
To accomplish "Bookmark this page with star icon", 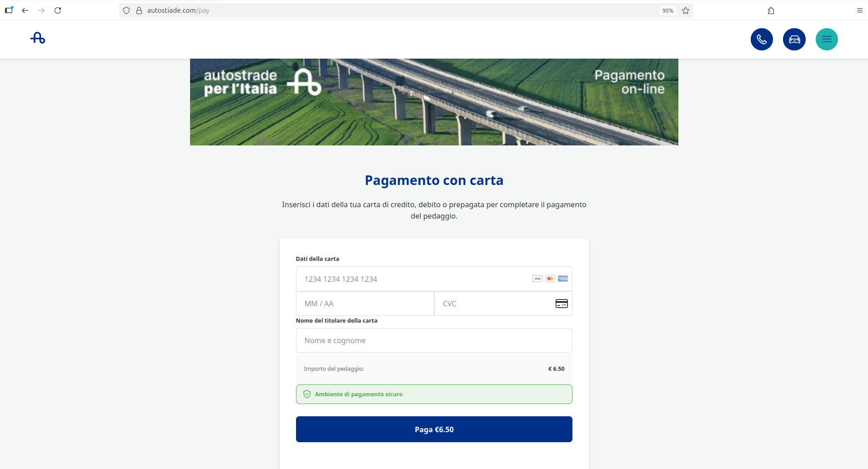I will [x=686, y=10].
